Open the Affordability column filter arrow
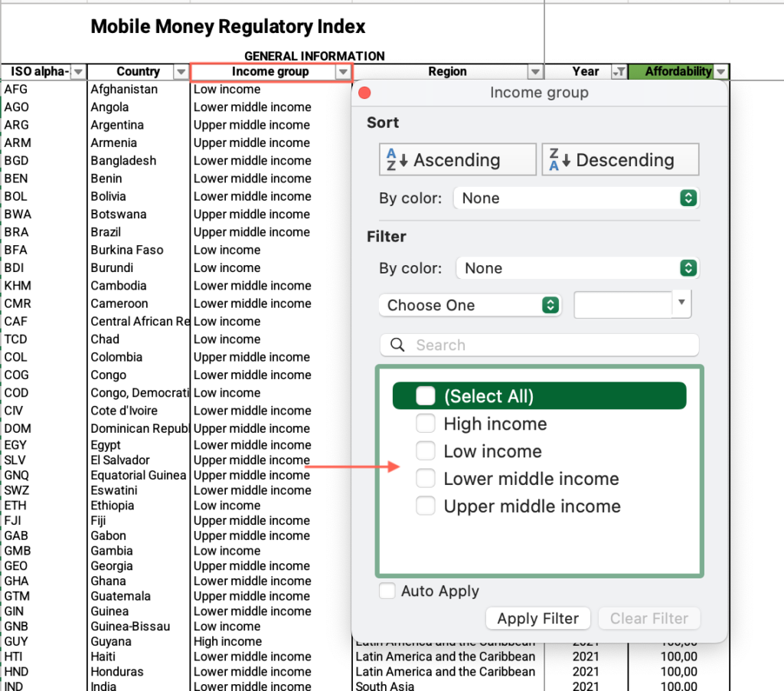This screenshot has height=691, width=784. 721,72
